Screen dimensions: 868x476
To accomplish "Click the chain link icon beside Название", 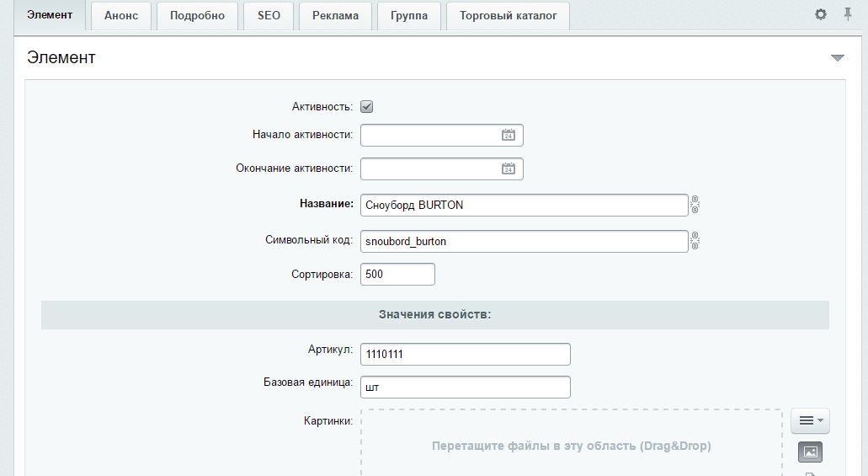I will coord(695,205).
